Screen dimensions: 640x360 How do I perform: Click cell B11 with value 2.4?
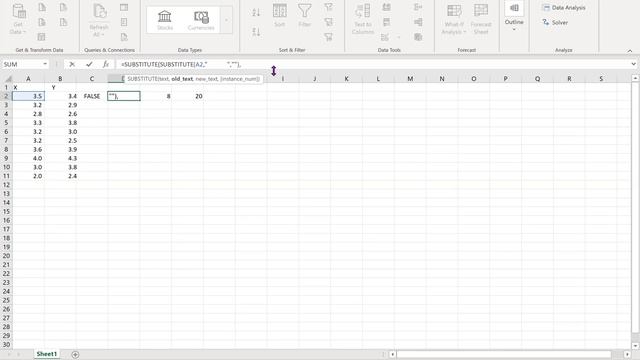click(x=60, y=176)
